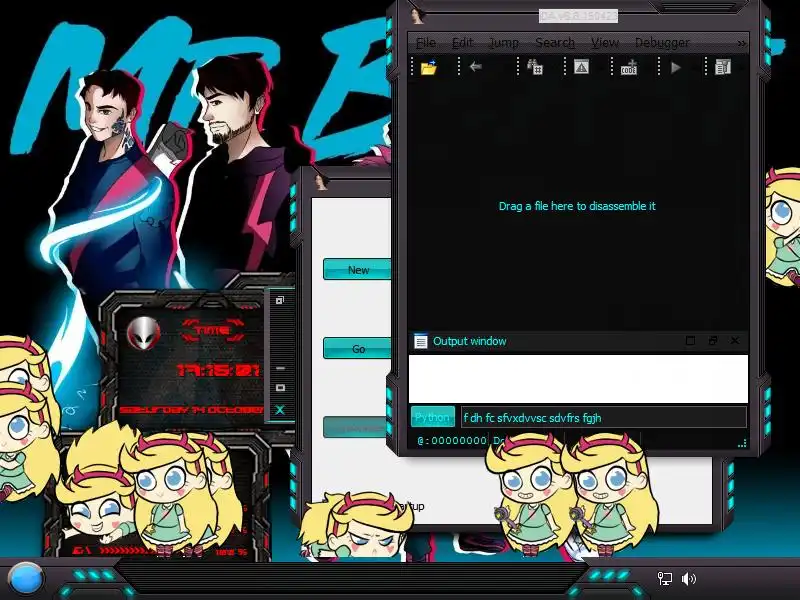Float the Output window panel
Viewport: 800px width, 600px height.
point(713,341)
